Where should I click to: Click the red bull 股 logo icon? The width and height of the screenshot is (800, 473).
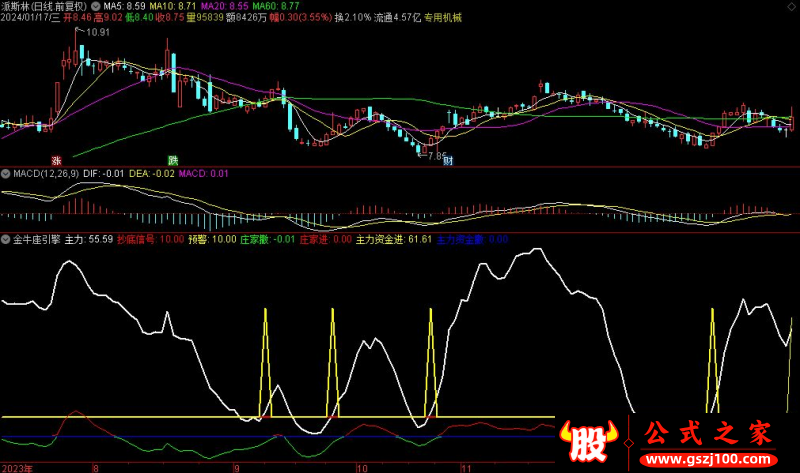[x=589, y=440]
